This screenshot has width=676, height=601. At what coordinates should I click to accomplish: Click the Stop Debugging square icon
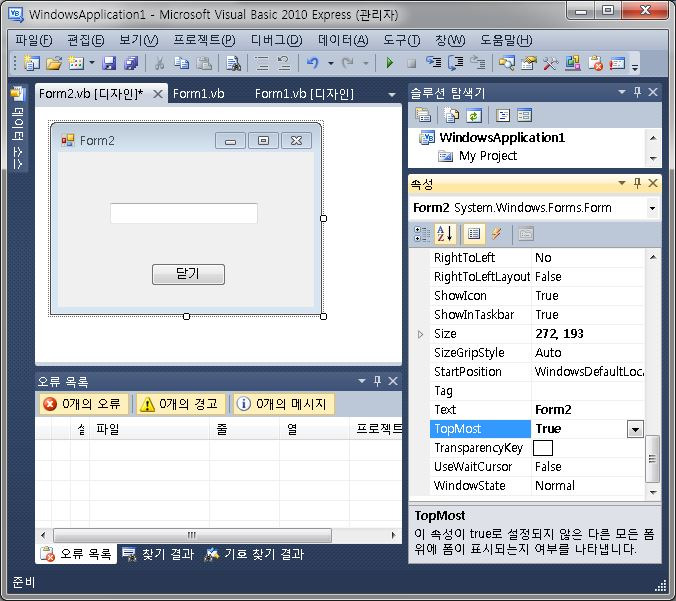[411, 64]
